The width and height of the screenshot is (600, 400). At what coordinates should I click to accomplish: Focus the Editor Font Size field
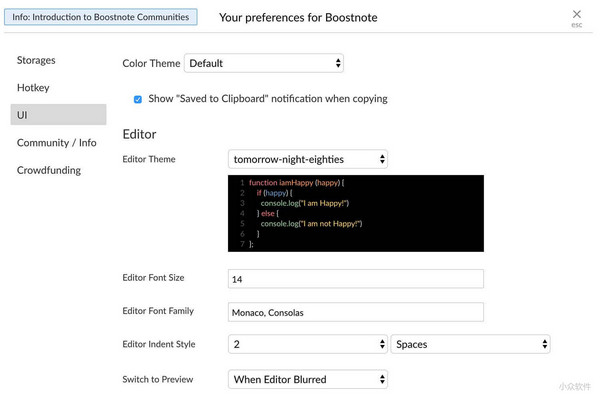[x=356, y=279]
